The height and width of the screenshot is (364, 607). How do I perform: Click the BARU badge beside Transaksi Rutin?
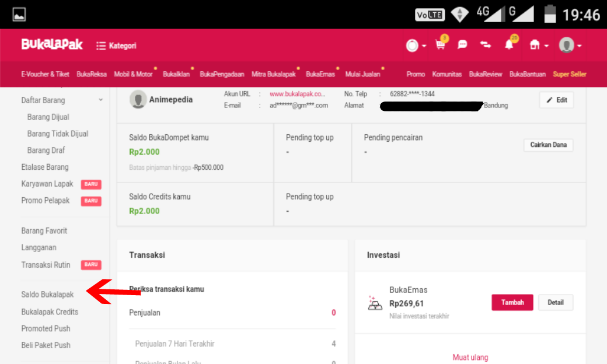[91, 265]
